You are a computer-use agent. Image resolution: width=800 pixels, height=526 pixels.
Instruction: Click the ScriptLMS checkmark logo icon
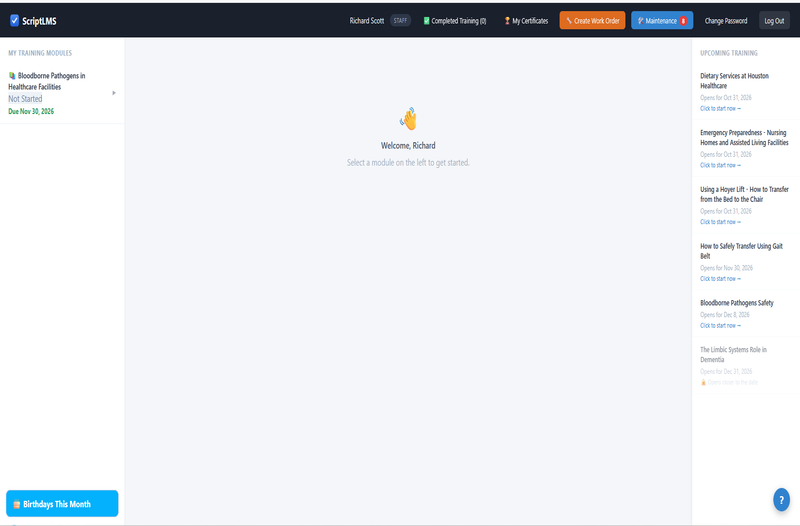pos(14,20)
